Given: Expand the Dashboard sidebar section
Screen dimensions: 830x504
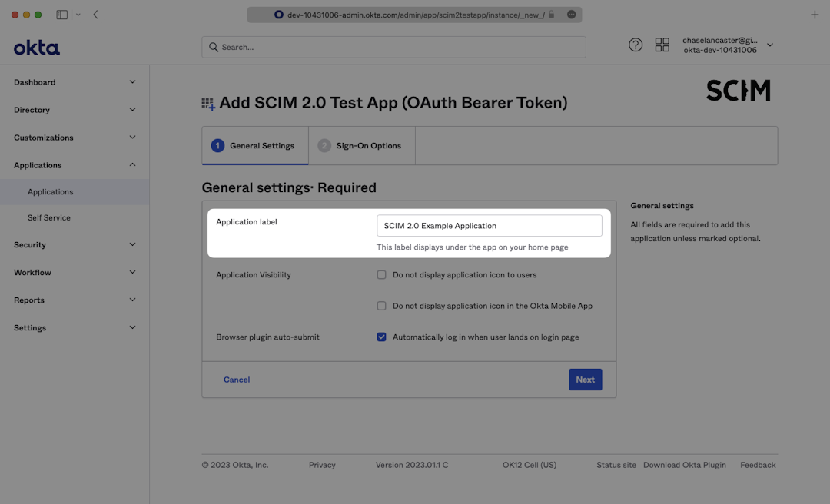Looking at the screenshot, I should [x=75, y=82].
